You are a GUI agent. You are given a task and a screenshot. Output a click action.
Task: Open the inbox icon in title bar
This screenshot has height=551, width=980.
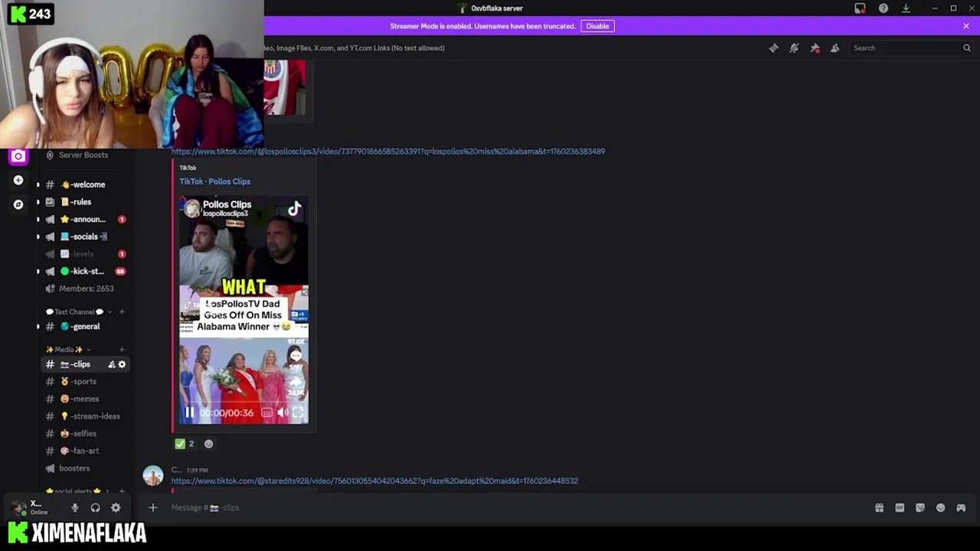pos(860,8)
